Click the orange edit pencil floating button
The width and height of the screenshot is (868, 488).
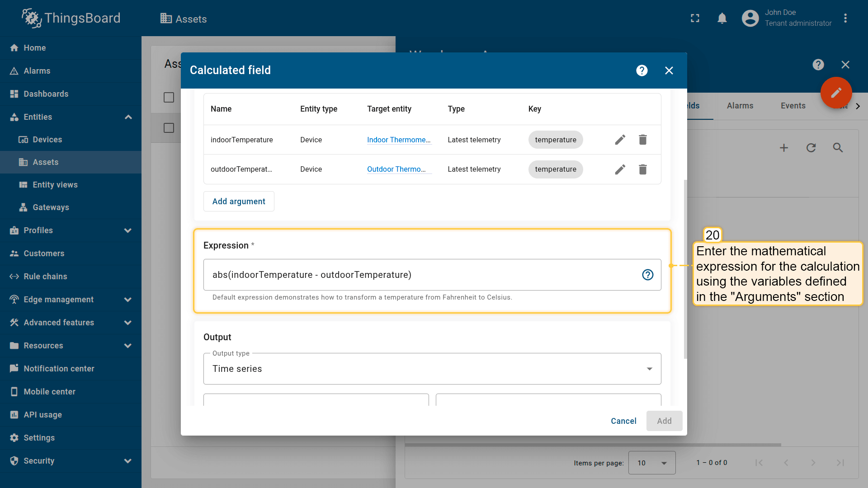[x=836, y=93]
